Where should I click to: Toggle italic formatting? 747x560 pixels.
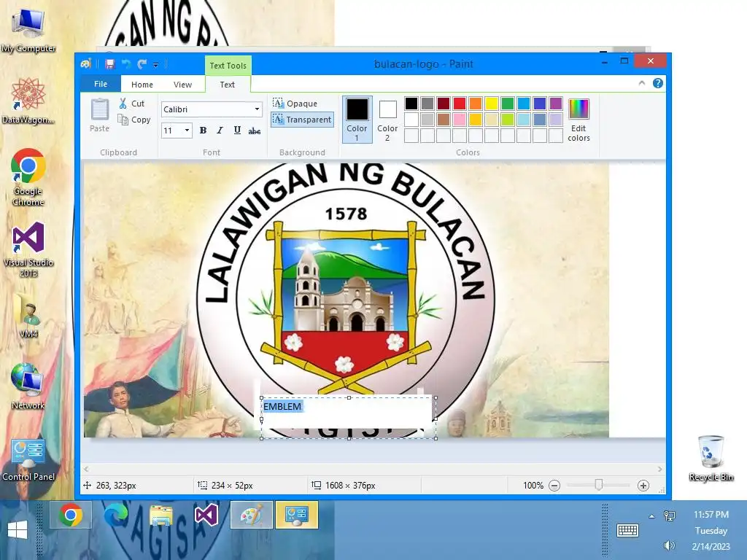pyautogui.click(x=220, y=131)
